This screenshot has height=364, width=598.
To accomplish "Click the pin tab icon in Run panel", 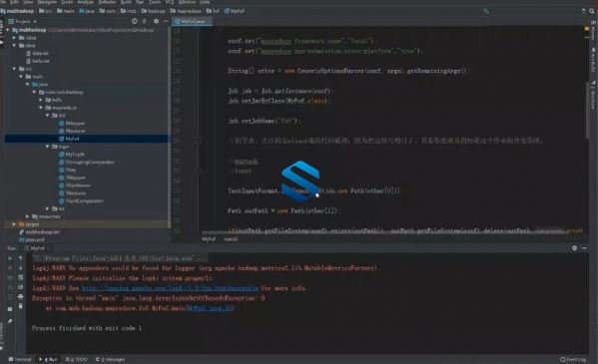I will pos(10,321).
